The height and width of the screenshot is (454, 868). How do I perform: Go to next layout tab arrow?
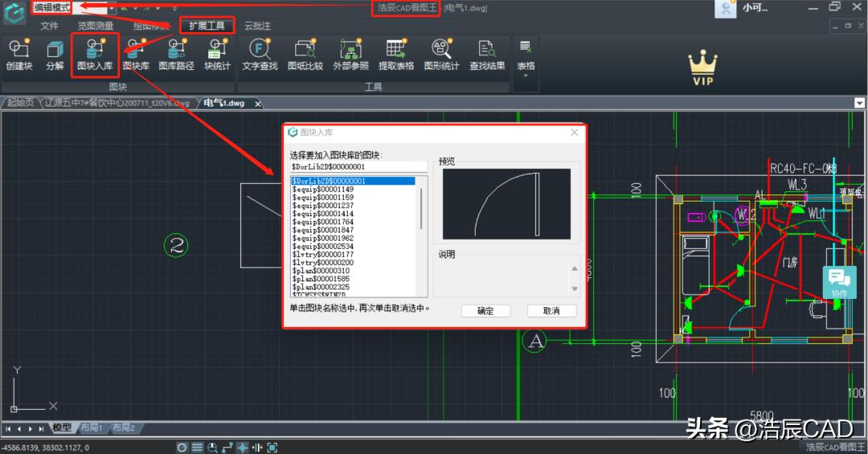[31, 428]
